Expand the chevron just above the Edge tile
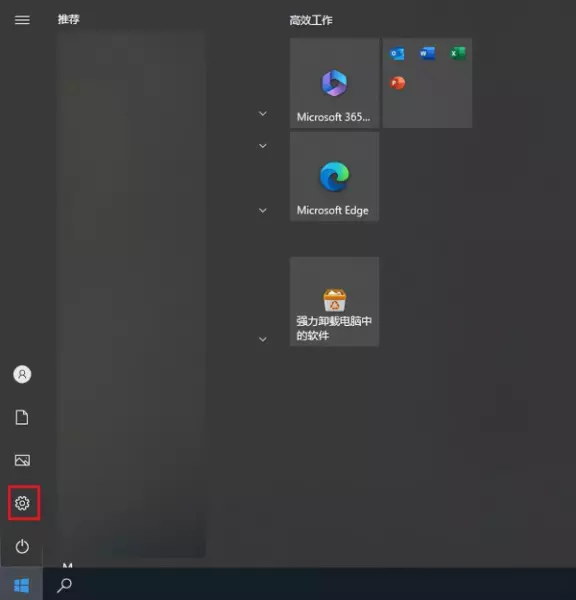576x600 pixels. (263, 146)
